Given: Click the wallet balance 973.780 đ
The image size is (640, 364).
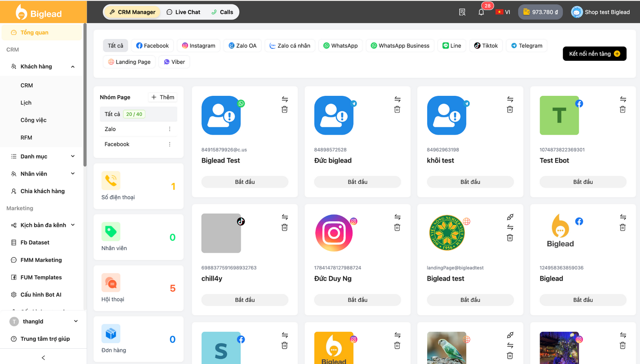Looking at the screenshot, I should [x=540, y=12].
